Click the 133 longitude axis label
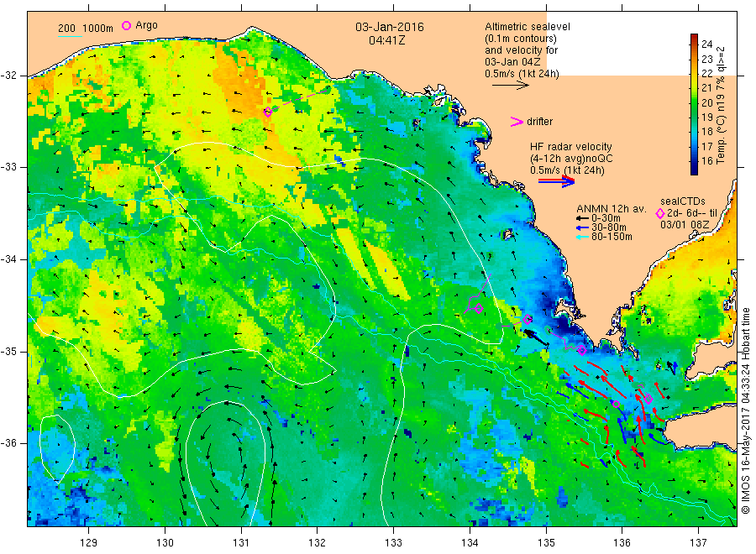Screen dimensions: 756x554 pos(393,543)
